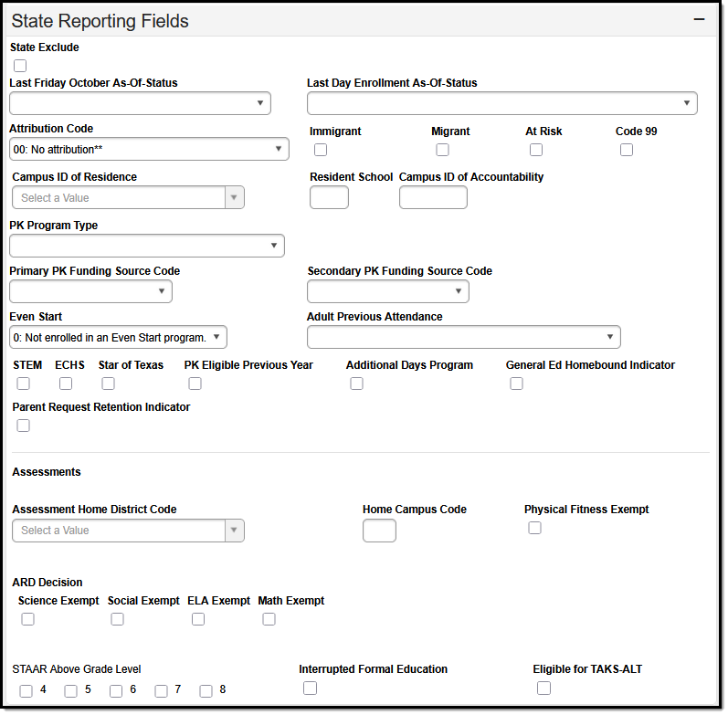Open Last Day Enrollment As-Of-Status dropdown
Viewport: 728px width, 715px height.
pos(501,103)
